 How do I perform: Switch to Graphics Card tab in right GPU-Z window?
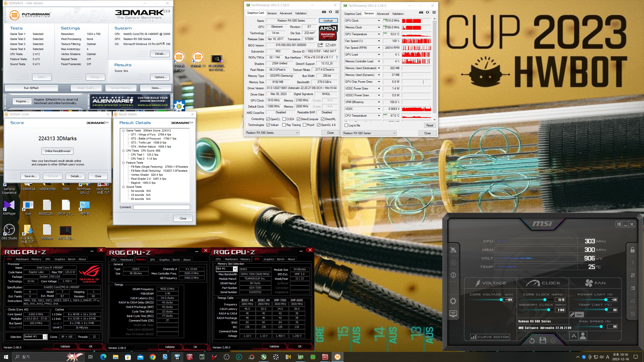[x=352, y=14]
